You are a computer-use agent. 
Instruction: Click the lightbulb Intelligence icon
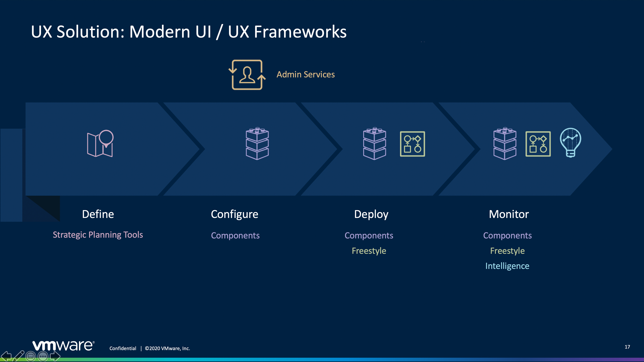point(571,143)
